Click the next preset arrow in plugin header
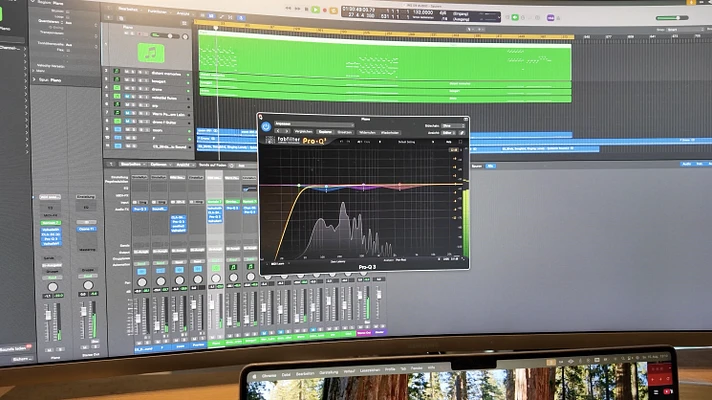 tap(287, 131)
